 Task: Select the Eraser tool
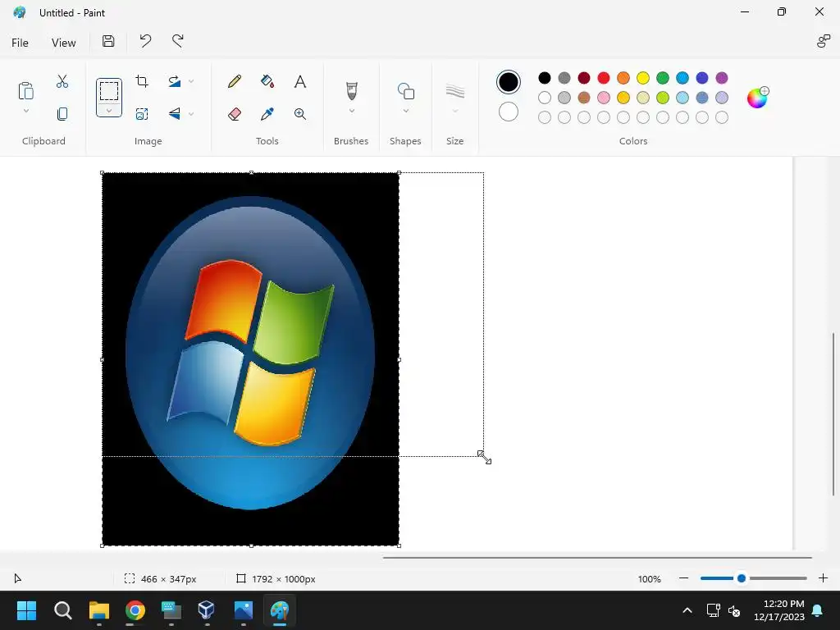point(234,113)
